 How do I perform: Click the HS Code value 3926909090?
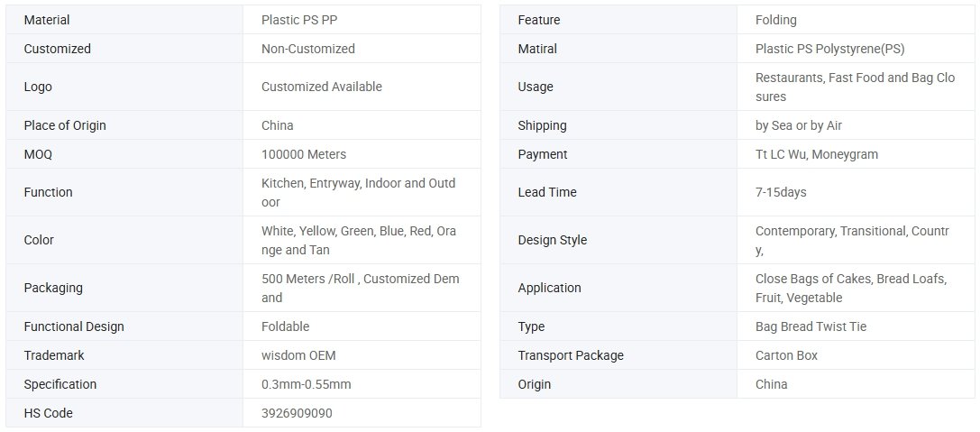pyautogui.click(x=297, y=413)
